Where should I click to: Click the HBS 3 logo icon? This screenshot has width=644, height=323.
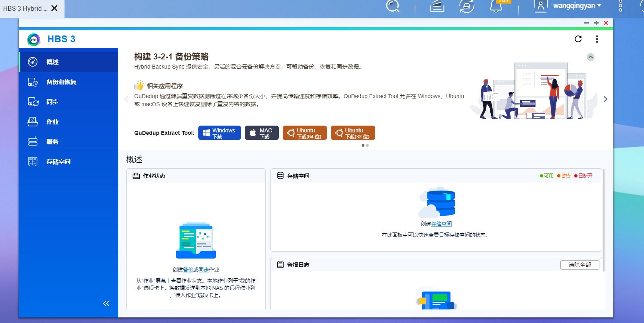tap(34, 39)
